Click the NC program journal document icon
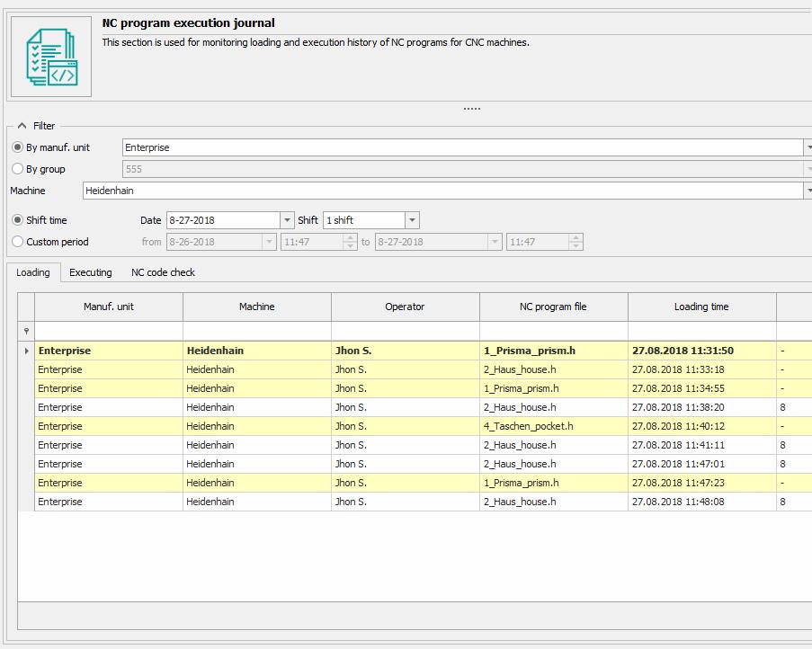The image size is (812, 649). [51, 57]
